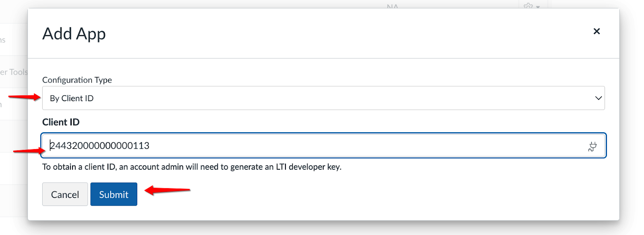Image resolution: width=644 pixels, height=235 pixels.
Task: Click the plug icon beside the Client ID
Action: [x=592, y=146]
